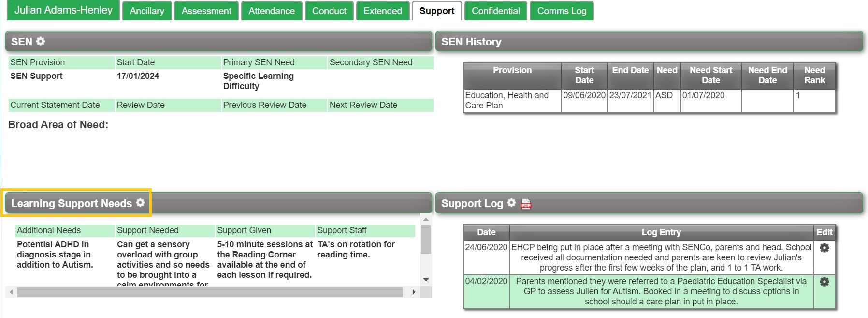The image size is (868, 318).
Task: Switch to the Comms Log tab
Action: pyautogui.click(x=562, y=11)
